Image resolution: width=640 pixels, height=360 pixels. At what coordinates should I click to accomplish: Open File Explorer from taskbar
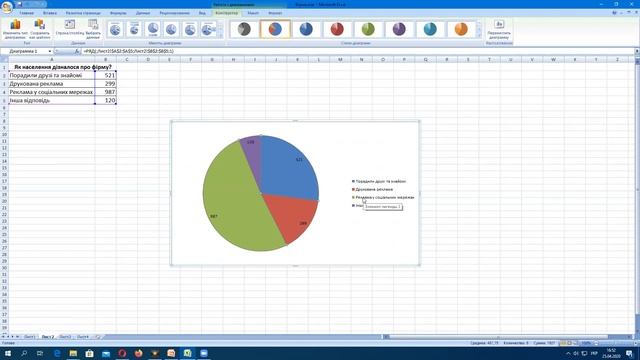coord(73,353)
